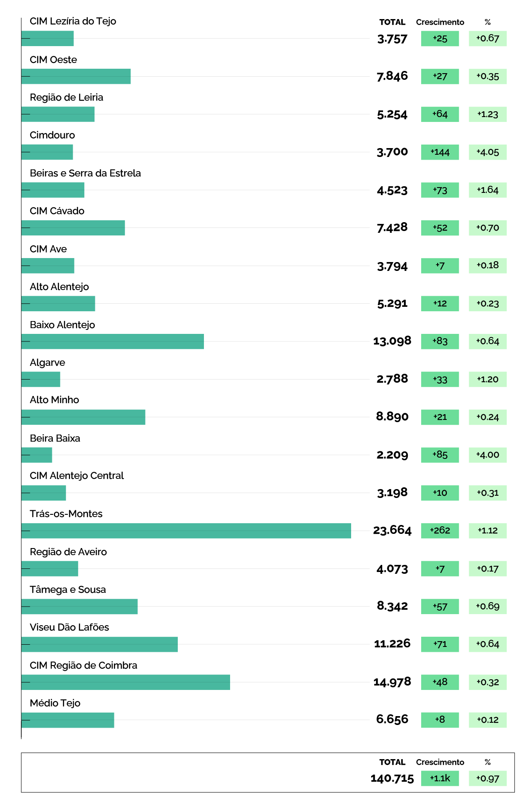Click the Trás-os-Montes bar
Viewport: 532px width, 807px height.
[x=186, y=531]
